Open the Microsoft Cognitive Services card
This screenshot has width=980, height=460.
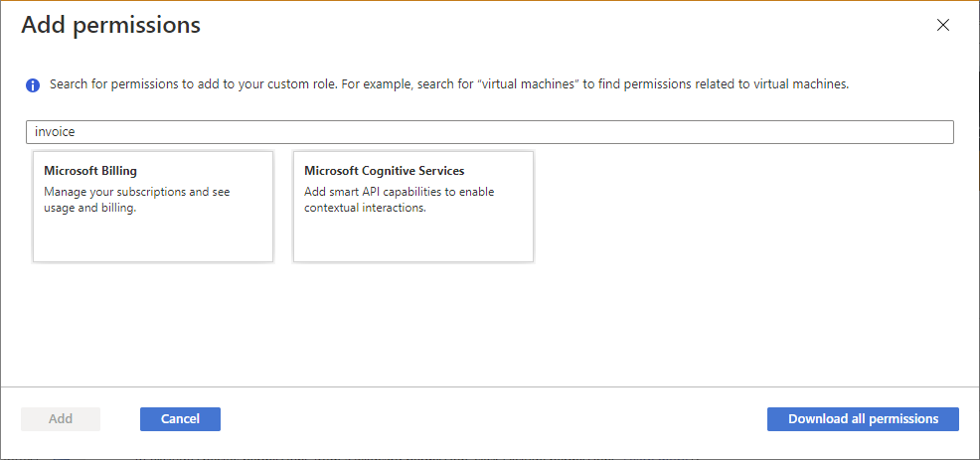pos(413,207)
